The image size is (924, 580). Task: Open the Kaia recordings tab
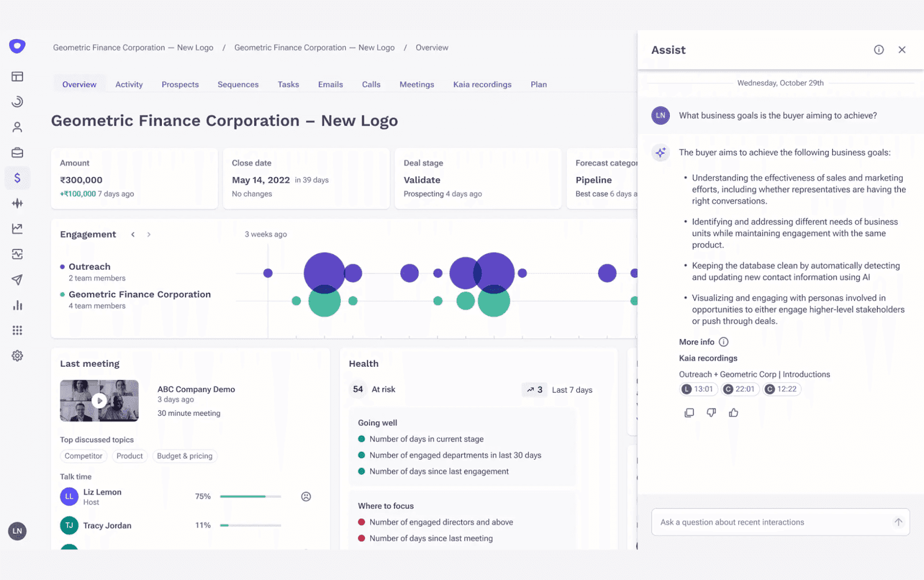coord(482,84)
